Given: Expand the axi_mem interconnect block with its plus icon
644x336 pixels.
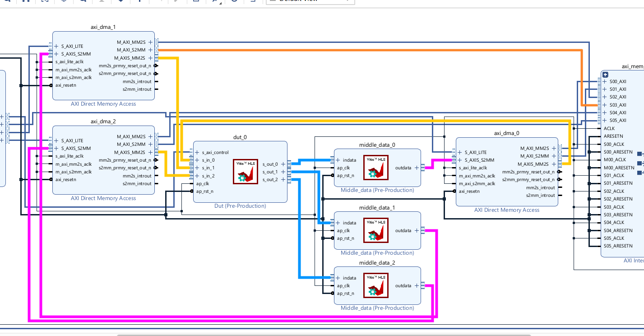Looking at the screenshot, I should point(605,75).
